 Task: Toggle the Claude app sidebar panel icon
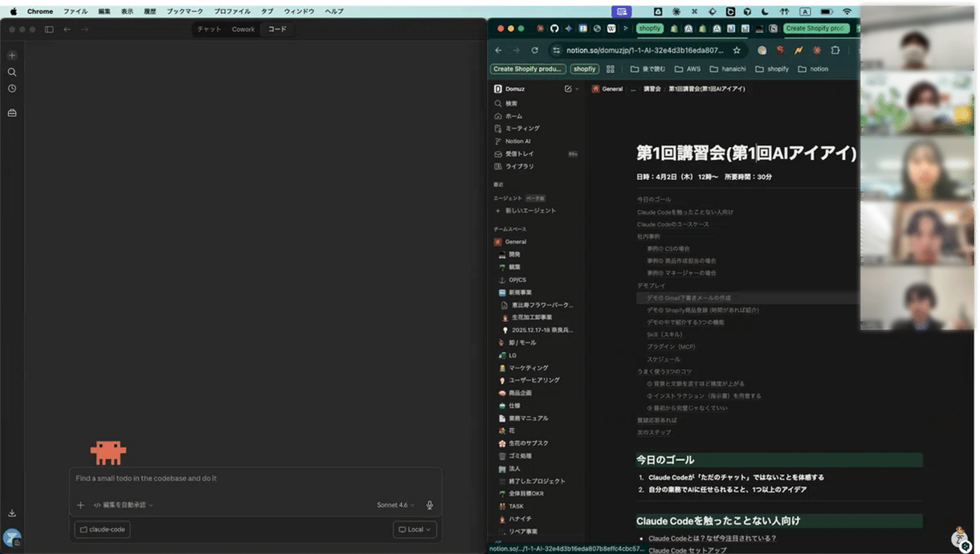click(49, 29)
